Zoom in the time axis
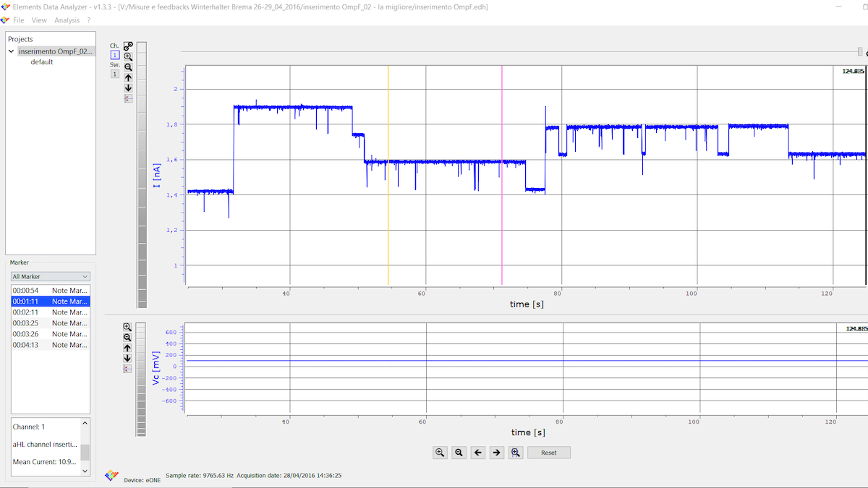 click(440, 453)
